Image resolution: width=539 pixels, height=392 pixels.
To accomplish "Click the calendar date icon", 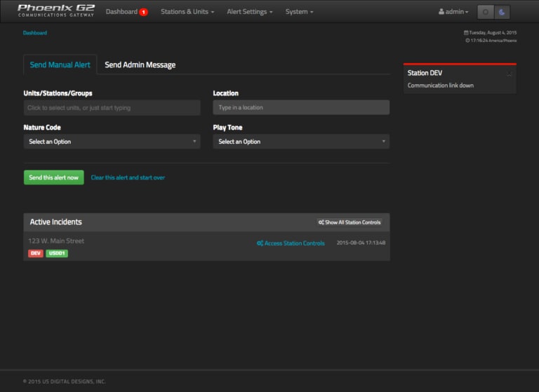I will pos(466,33).
